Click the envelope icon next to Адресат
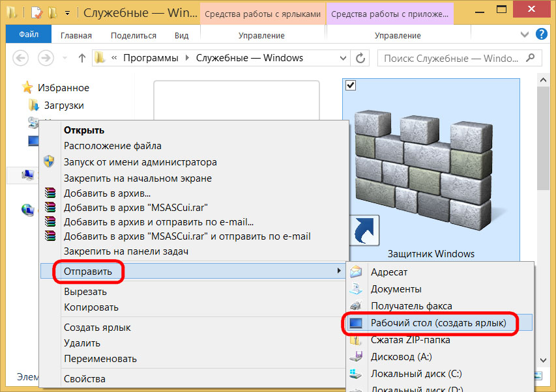 pyautogui.click(x=356, y=272)
